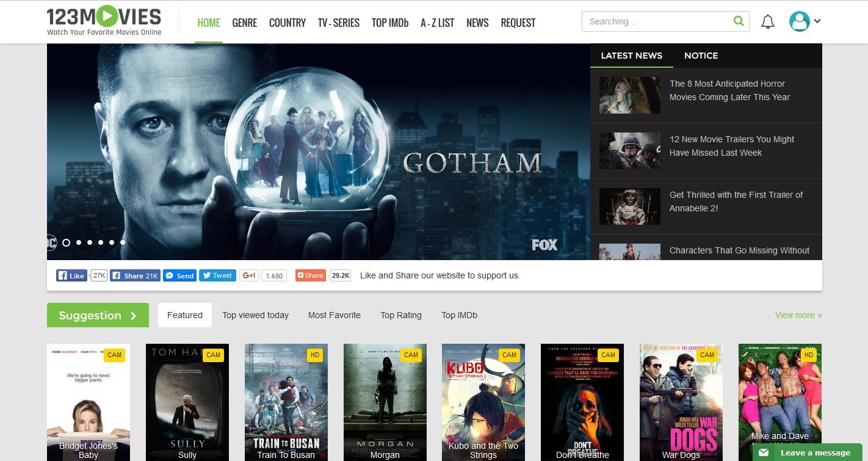Click the View more link

(798, 315)
